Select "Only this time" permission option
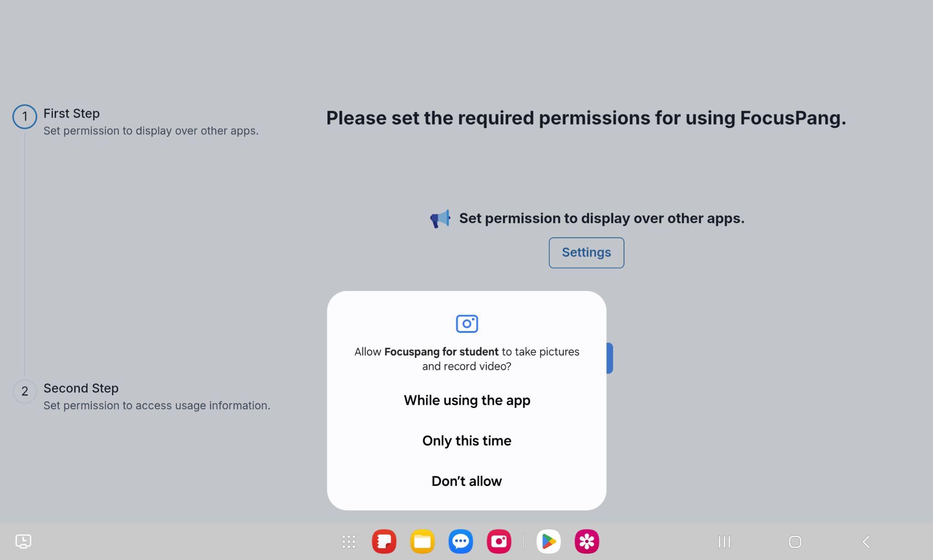The width and height of the screenshot is (933, 560). click(x=466, y=441)
